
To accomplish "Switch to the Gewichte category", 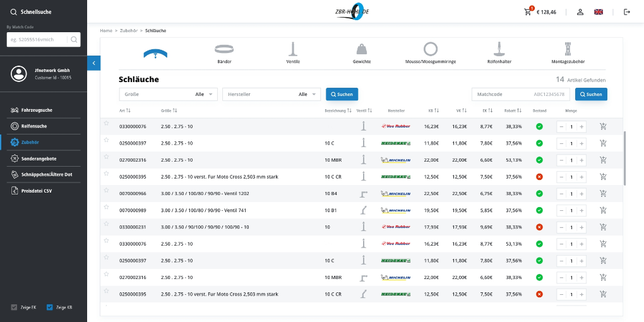I will coord(362,54).
